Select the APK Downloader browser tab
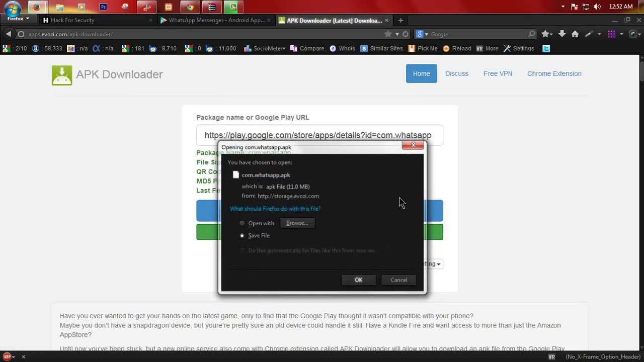Image resolution: width=644 pixels, height=362 pixels. pos(333,20)
